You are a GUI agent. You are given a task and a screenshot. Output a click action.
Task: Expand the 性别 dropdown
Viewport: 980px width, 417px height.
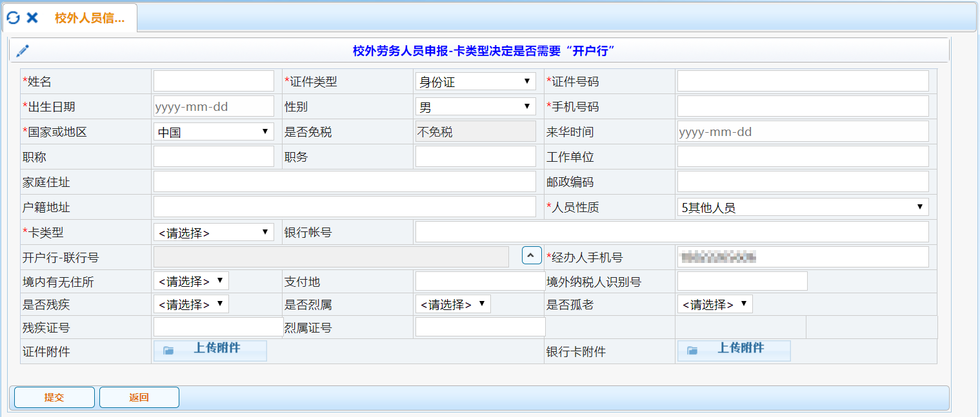(x=475, y=106)
